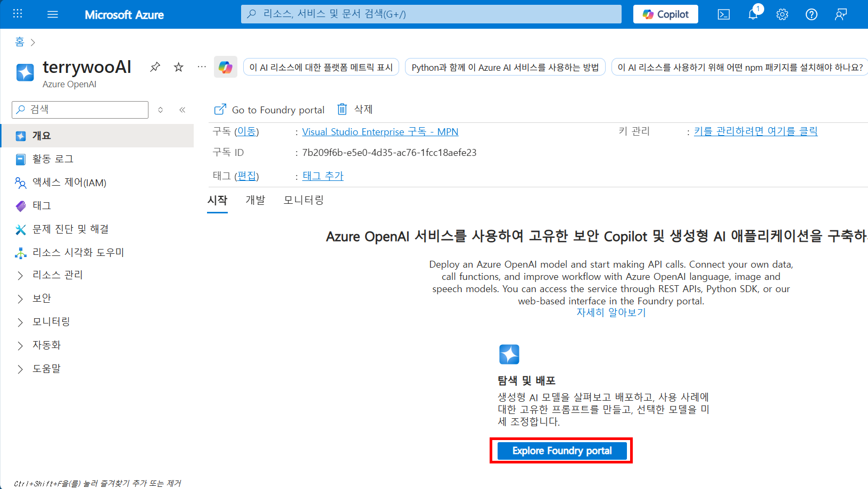Open Visual Studio Enterprise 구독 - MPN link
Viewport: 868px width, 489px height.
pyautogui.click(x=380, y=132)
